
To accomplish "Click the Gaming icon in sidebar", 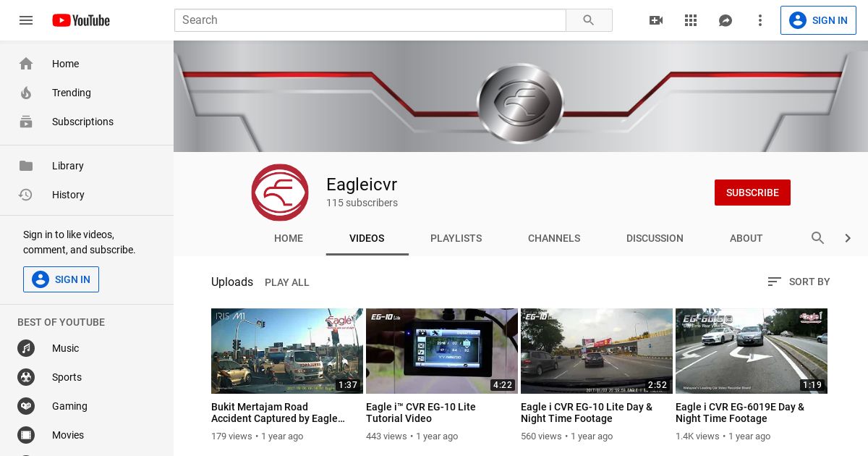I will pyautogui.click(x=26, y=406).
